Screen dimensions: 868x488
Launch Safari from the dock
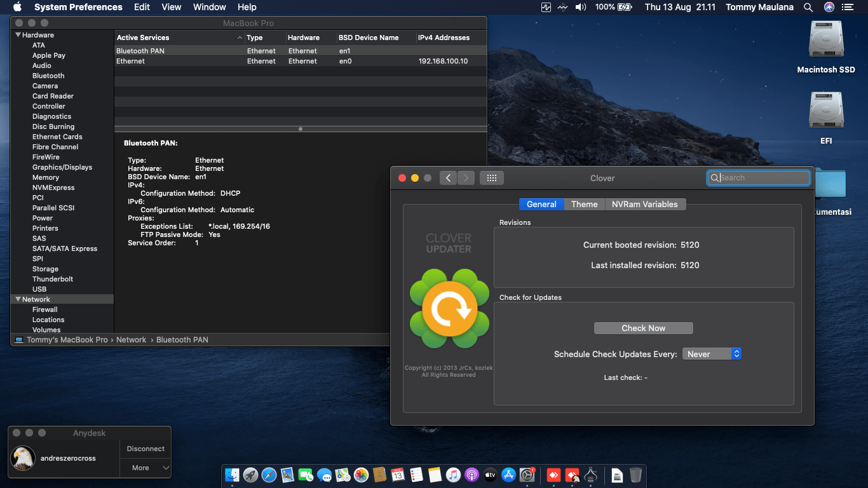[269, 475]
